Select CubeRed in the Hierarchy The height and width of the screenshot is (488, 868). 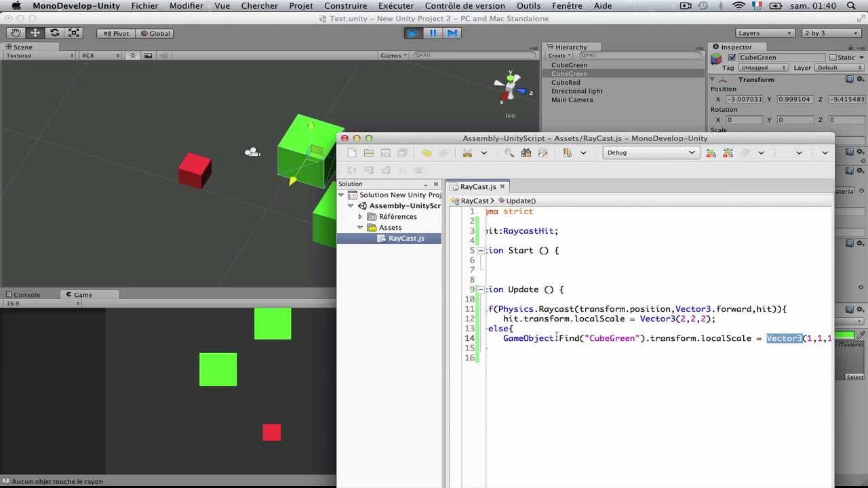coord(566,83)
